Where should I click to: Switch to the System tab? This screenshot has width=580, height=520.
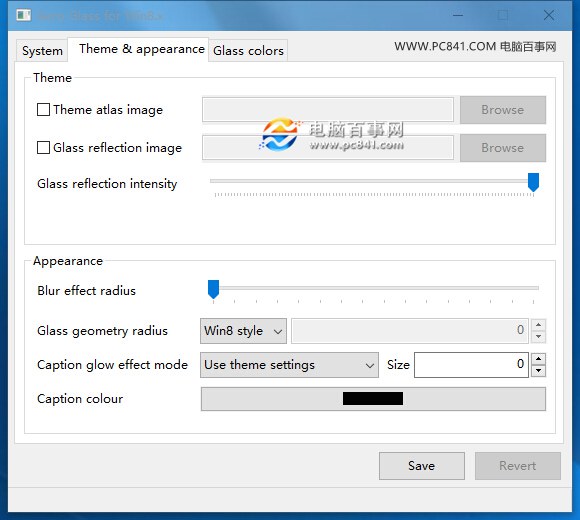(x=42, y=50)
